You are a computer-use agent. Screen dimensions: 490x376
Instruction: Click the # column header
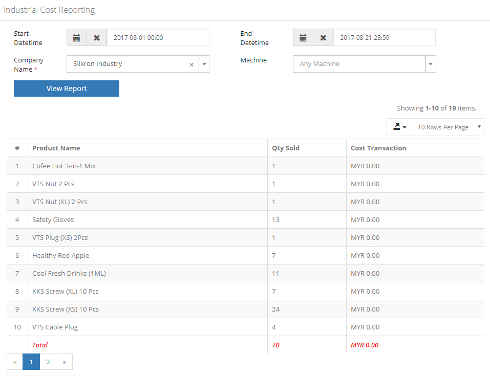(x=17, y=148)
